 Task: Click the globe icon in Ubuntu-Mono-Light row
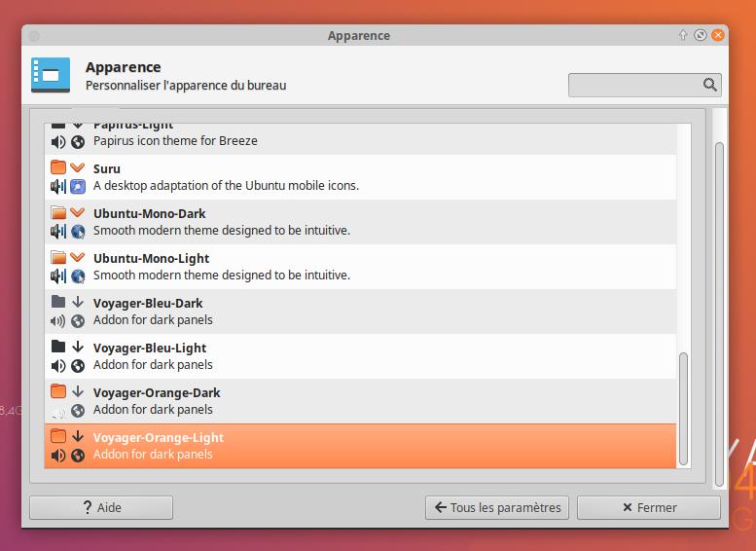pos(78,275)
